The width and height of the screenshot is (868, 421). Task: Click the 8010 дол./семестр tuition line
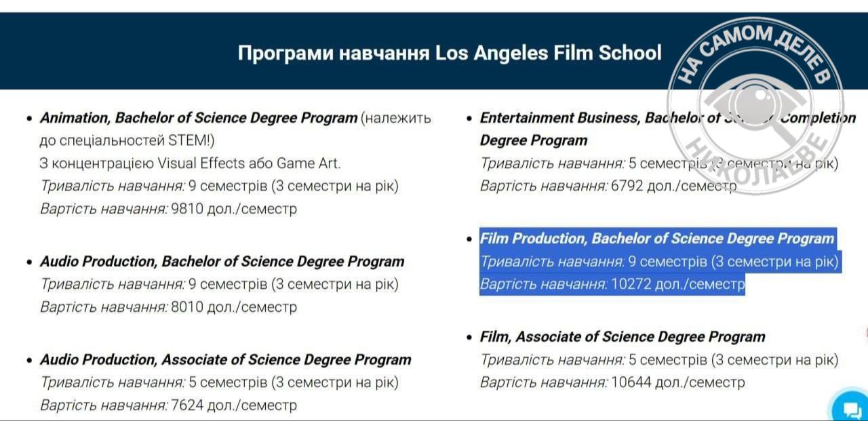tap(168, 307)
